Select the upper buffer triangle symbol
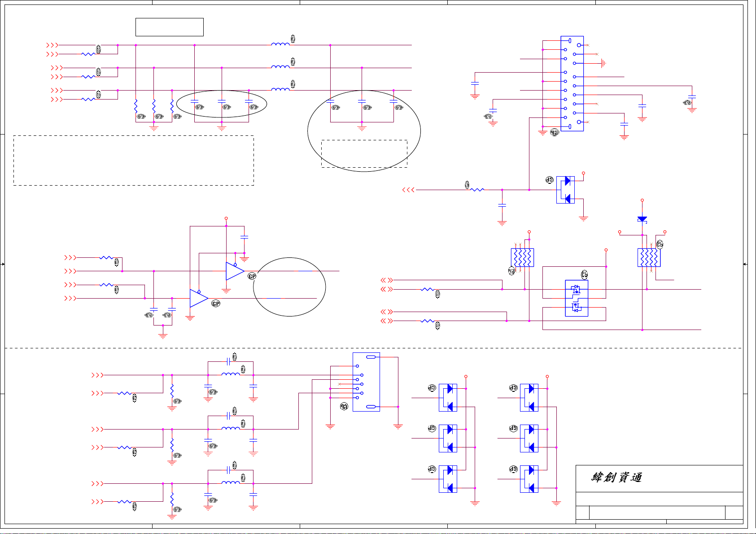The width and height of the screenshot is (756, 534). coord(235,271)
